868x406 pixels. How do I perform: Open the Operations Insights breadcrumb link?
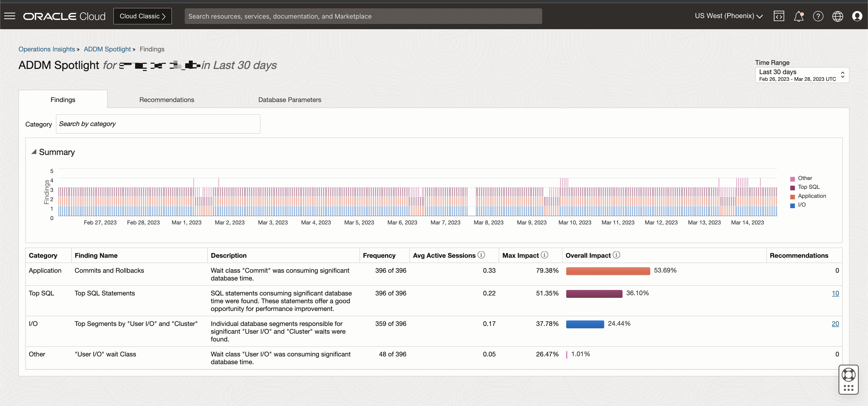click(47, 49)
